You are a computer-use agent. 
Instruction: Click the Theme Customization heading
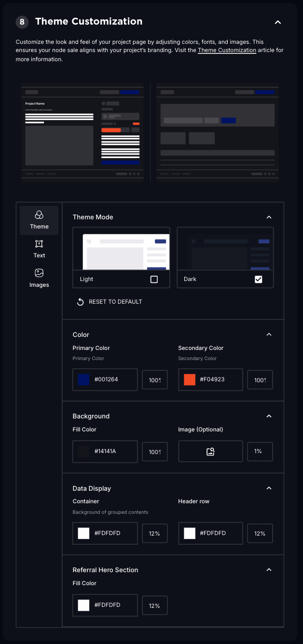89,22
